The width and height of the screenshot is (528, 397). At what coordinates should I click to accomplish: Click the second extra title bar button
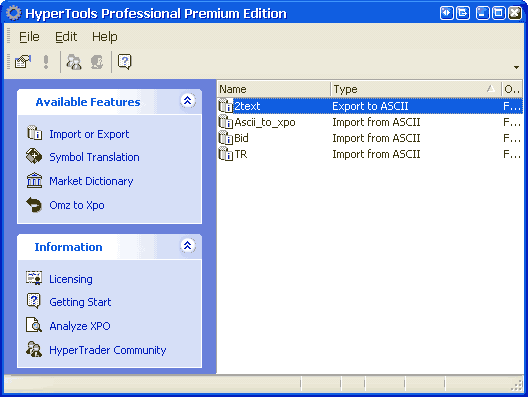point(463,13)
